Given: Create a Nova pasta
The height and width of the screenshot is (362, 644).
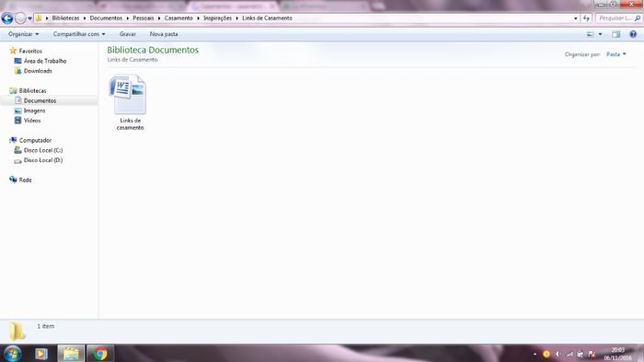Looking at the screenshot, I should pos(164,34).
